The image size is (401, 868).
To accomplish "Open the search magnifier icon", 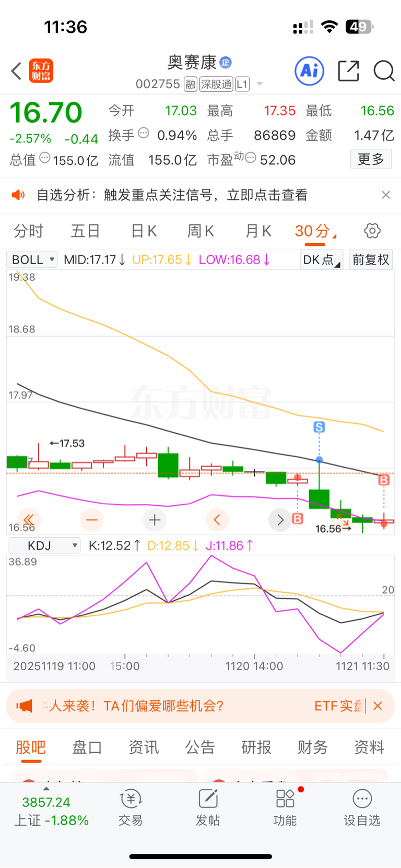I will coord(384,71).
